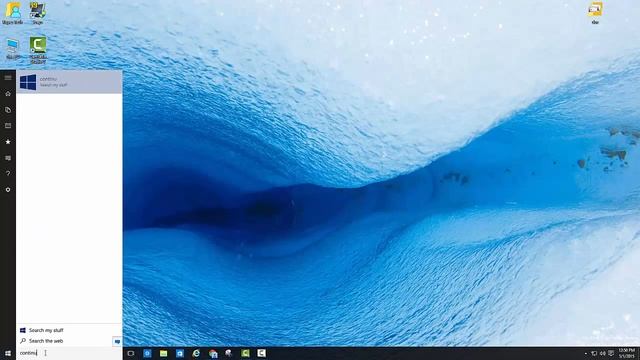Open the Cortana Notebook icon
Viewport: 640px width, 360px height.
pos(8,110)
